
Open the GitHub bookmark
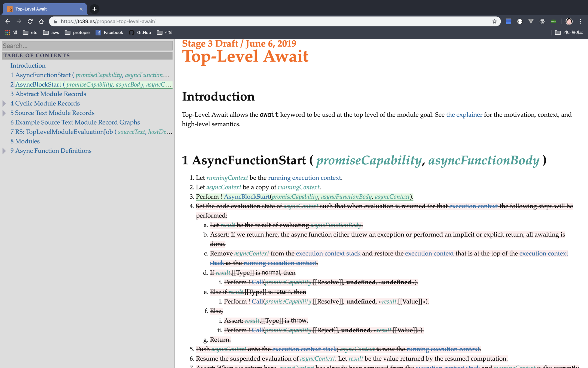pos(140,32)
